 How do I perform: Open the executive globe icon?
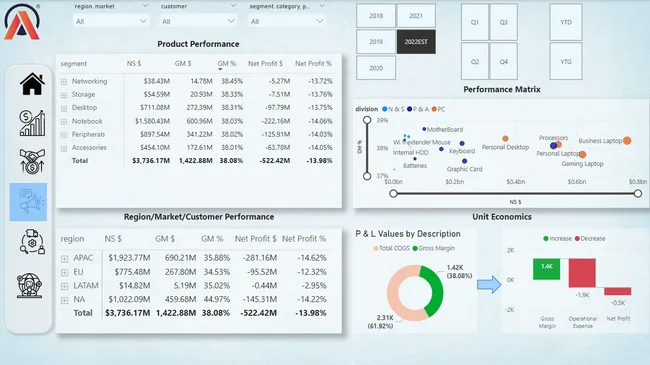pos(29,285)
